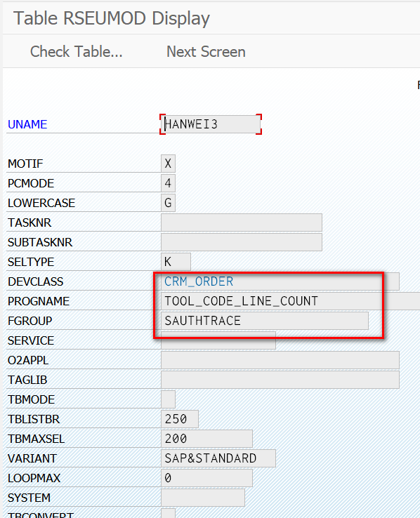Click the MOTIF field with X
The height and width of the screenshot is (518, 420).
coord(168,164)
